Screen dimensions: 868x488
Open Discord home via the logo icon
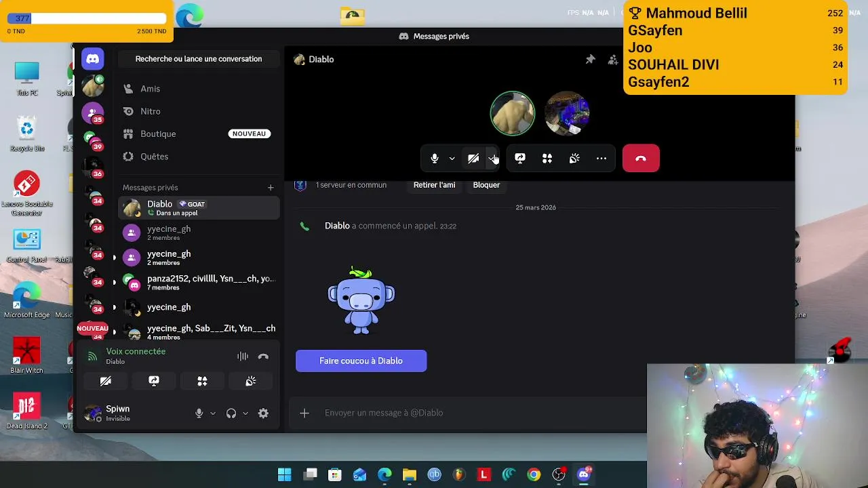[93, 59]
